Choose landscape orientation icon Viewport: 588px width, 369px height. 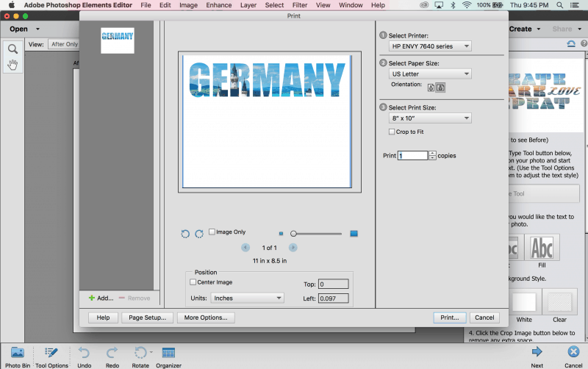click(440, 87)
